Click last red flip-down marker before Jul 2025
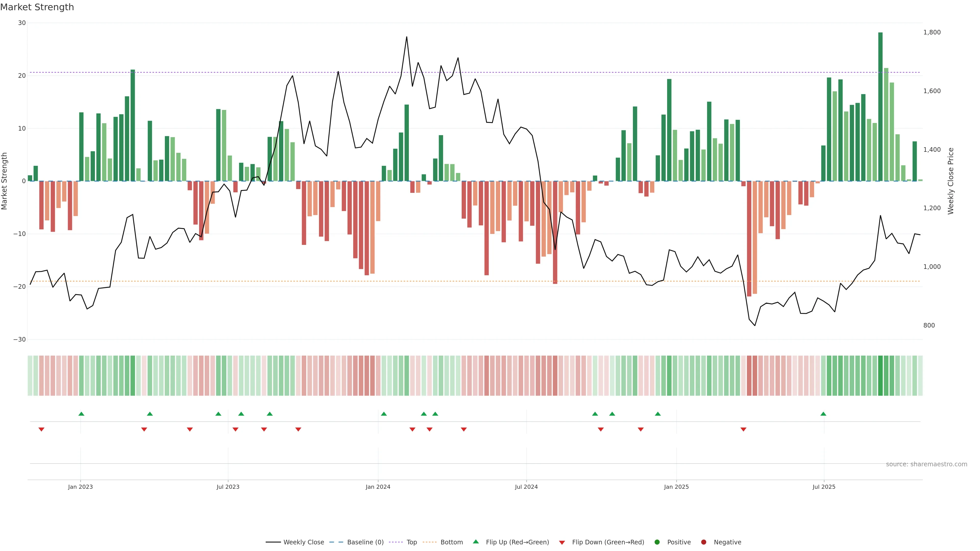 pyautogui.click(x=743, y=429)
